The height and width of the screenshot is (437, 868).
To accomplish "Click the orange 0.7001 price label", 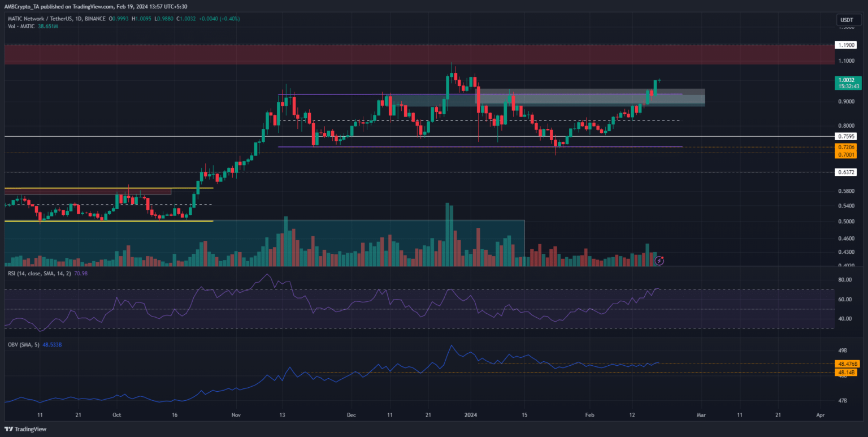I will (845, 154).
